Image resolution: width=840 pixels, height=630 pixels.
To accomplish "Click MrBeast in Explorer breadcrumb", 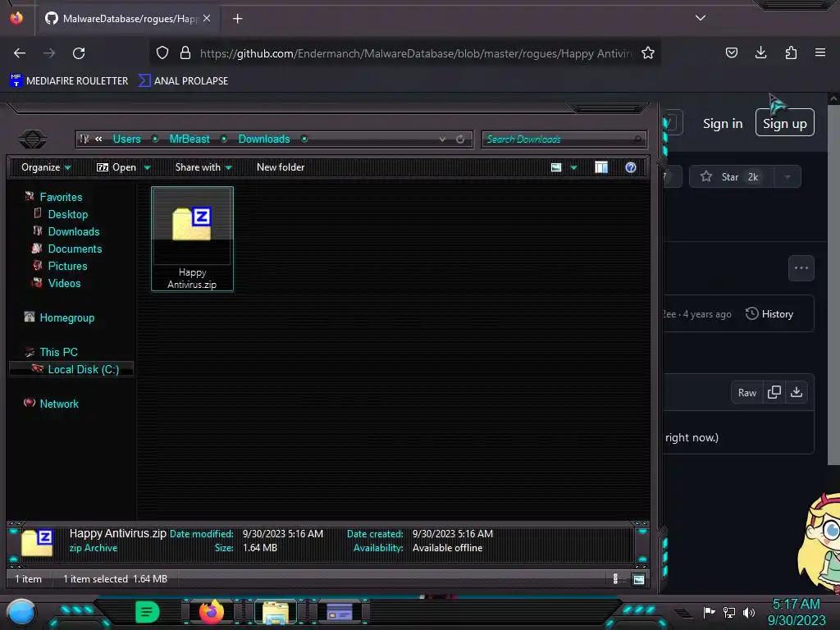I will 189,139.
